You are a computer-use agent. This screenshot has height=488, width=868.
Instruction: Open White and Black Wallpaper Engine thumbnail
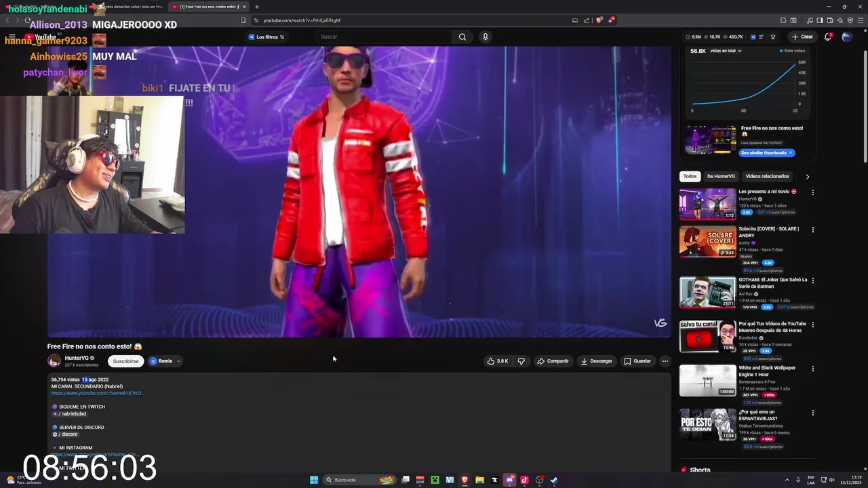click(707, 380)
